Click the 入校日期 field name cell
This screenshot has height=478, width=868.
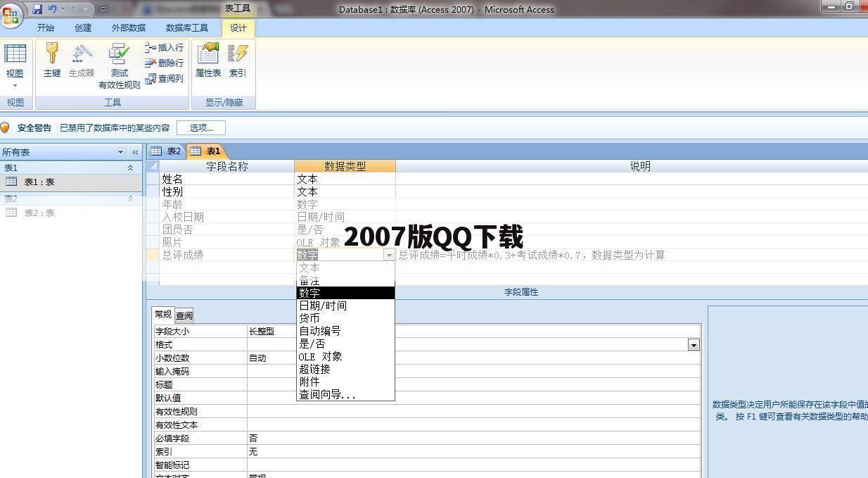tap(227, 217)
